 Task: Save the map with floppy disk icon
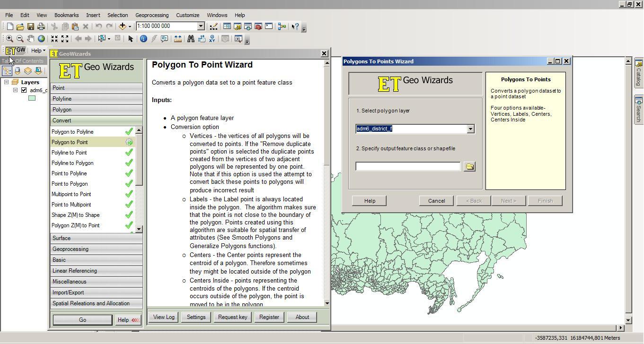pos(31,26)
